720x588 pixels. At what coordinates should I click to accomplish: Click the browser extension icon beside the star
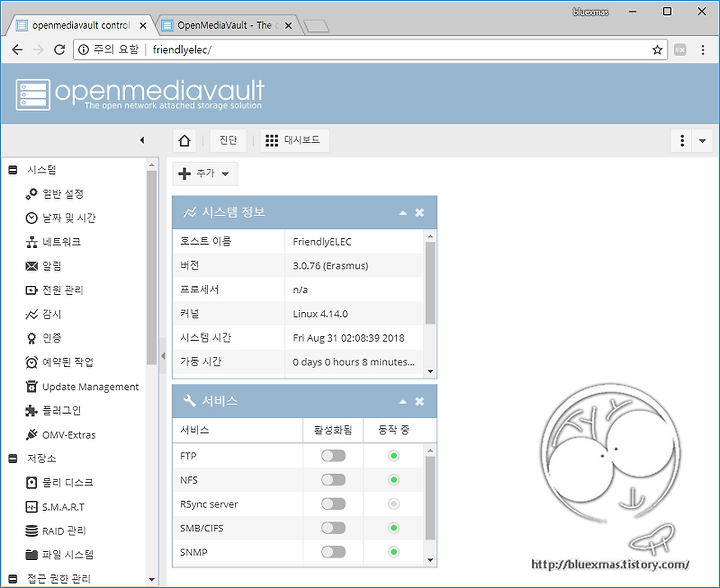click(680, 50)
